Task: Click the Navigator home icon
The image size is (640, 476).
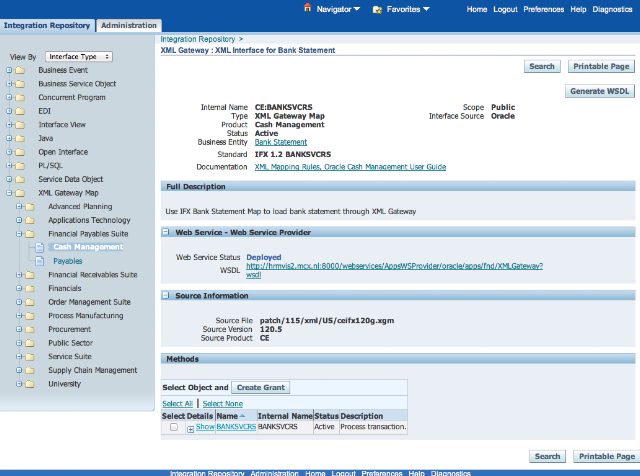Action: coord(307,8)
